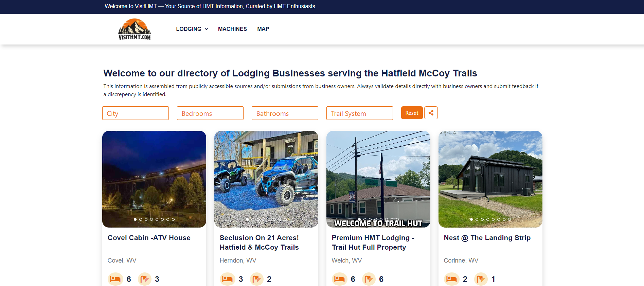Click the share icon button
This screenshot has height=286, width=644.
pyautogui.click(x=431, y=113)
